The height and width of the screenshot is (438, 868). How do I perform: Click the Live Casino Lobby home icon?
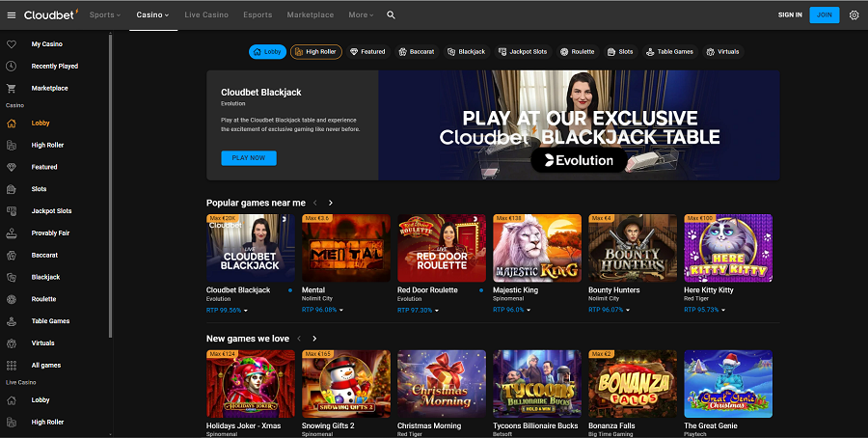pyautogui.click(x=11, y=399)
